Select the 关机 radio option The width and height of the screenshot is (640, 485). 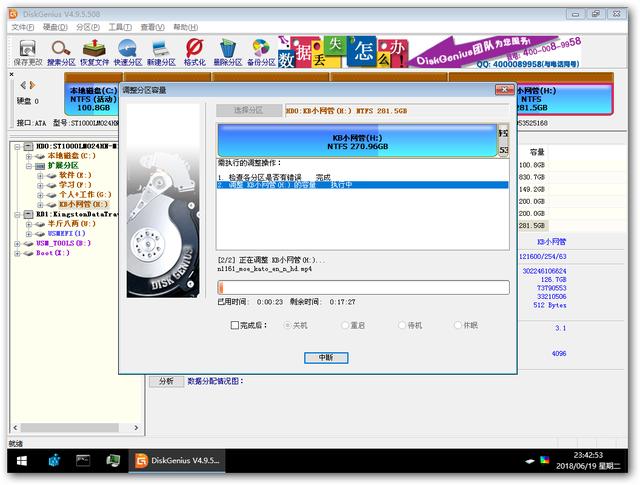pyautogui.click(x=289, y=325)
